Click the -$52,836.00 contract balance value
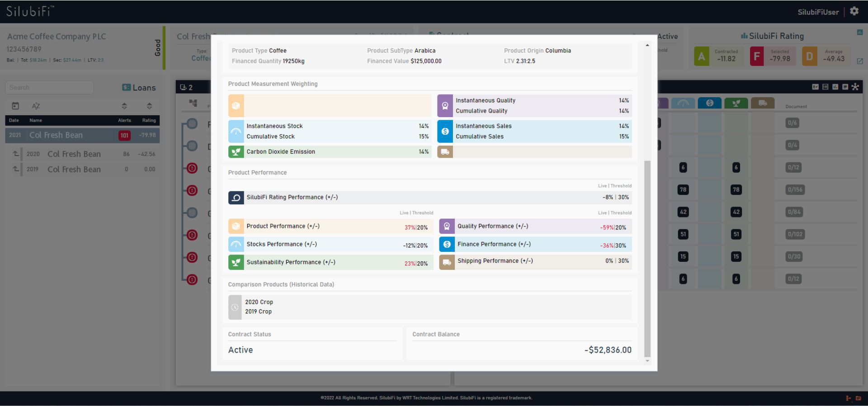 (608, 350)
